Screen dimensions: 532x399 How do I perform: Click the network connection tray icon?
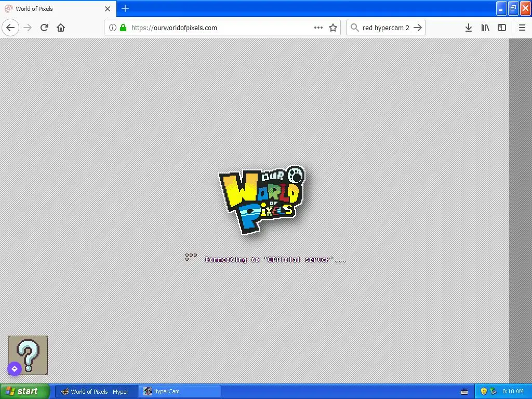coord(494,391)
